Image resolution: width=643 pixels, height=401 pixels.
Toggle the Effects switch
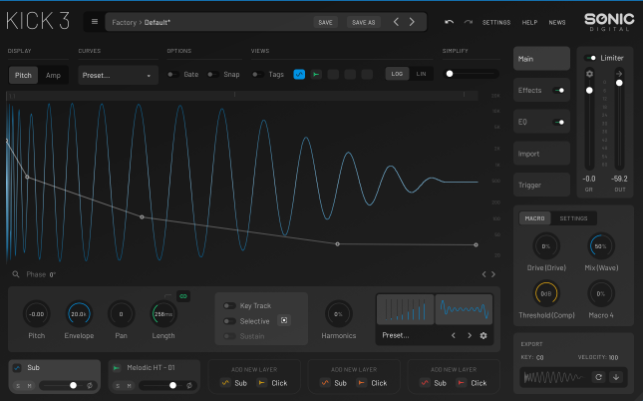click(x=559, y=90)
